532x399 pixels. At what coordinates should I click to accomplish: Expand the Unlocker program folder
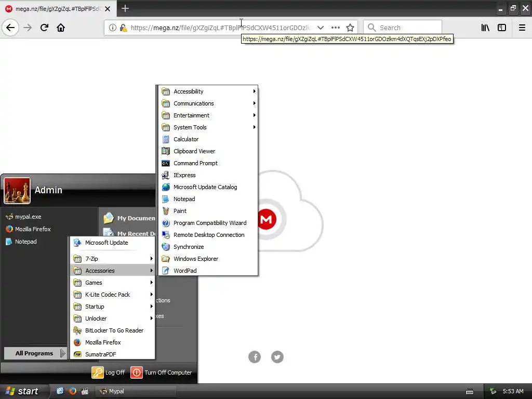[x=112, y=318]
